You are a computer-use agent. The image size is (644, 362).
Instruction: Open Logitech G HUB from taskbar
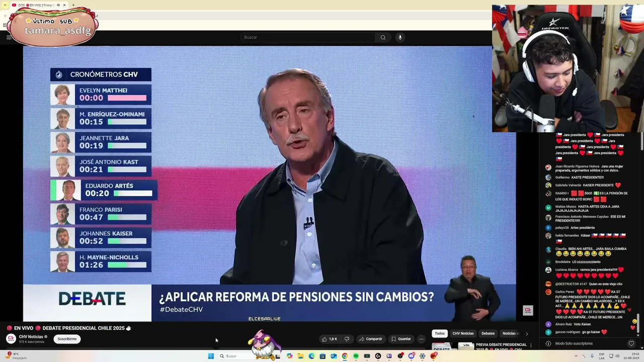(378, 356)
